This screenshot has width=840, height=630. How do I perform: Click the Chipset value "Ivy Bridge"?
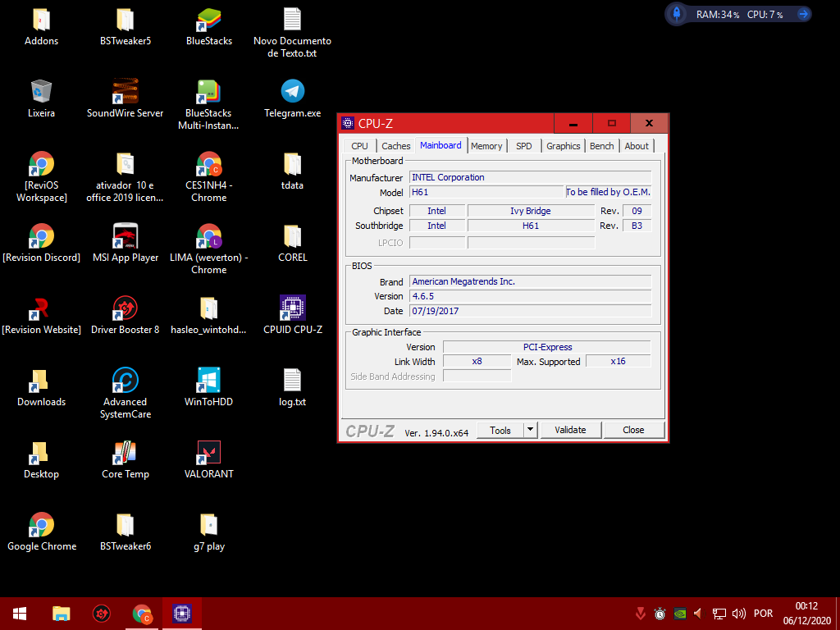tap(531, 211)
